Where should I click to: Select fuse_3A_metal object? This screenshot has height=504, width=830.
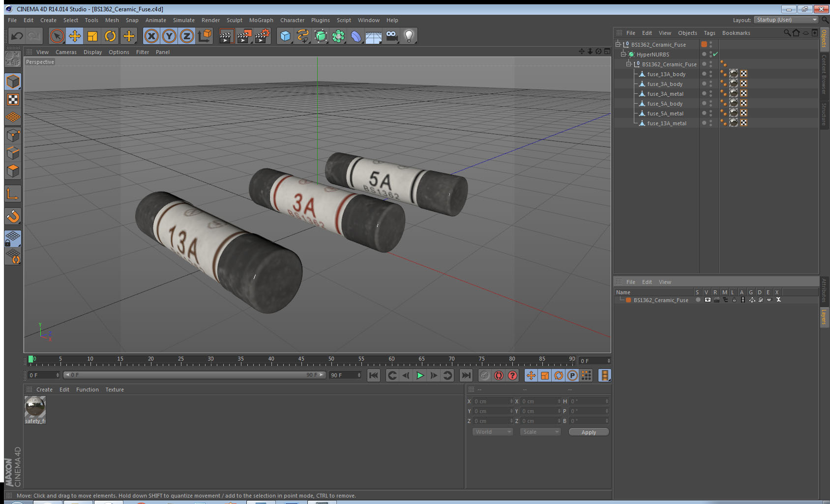coord(665,94)
